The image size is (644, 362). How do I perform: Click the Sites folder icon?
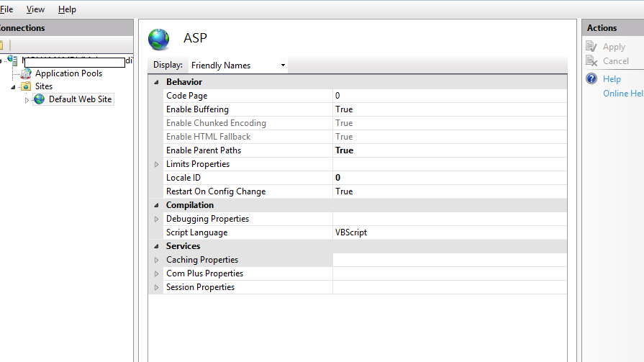(x=27, y=86)
